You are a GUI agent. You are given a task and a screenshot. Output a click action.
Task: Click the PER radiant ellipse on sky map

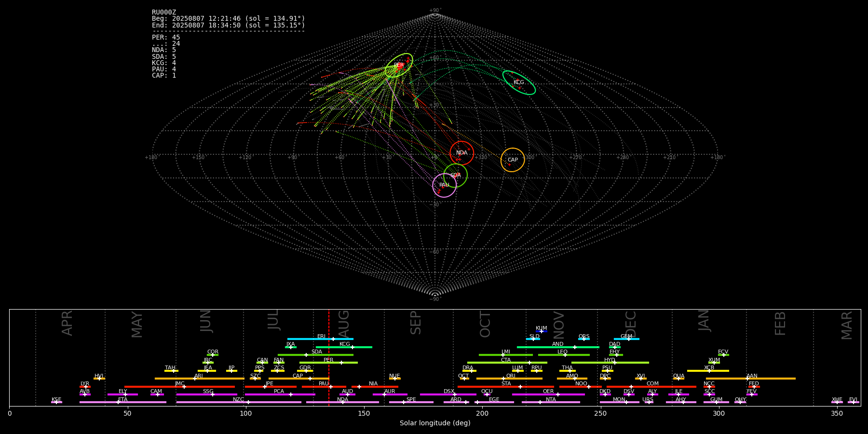pyautogui.click(x=399, y=65)
